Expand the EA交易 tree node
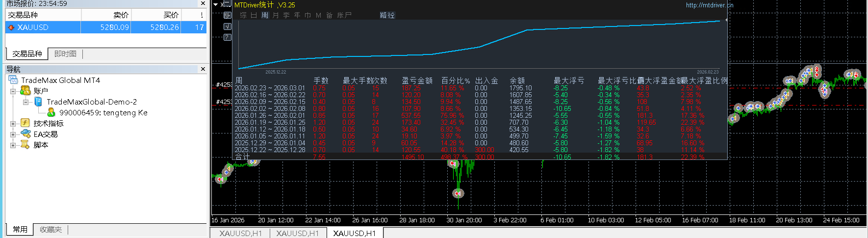 tap(13, 134)
